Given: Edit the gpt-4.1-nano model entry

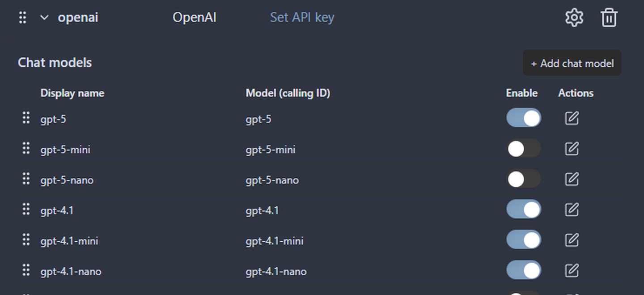Looking at the screenshot, I should click(x=572, y=271).
